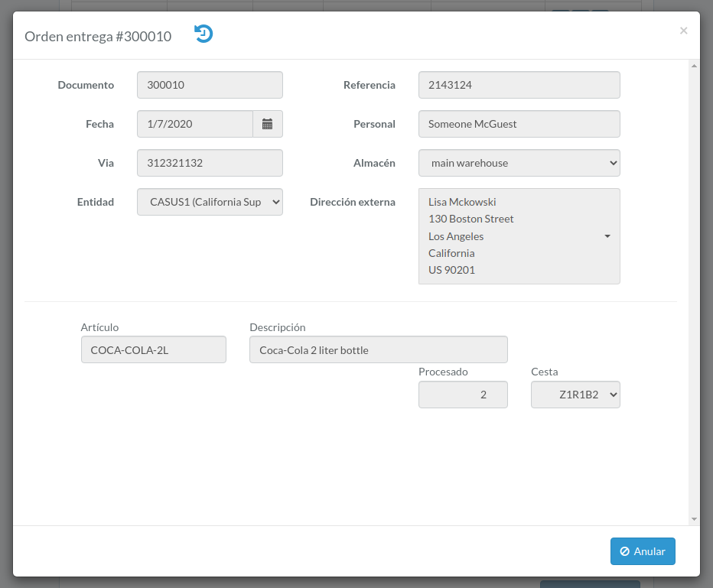Open the Cesta Z1R1B2 dropdown
The image size is (713, 588).
click(575, 395)
